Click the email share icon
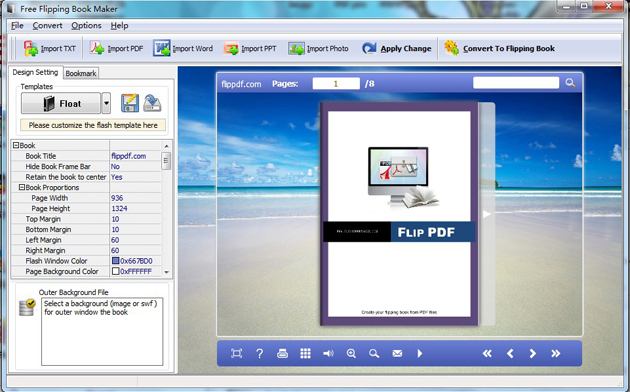 pos(397,353)
